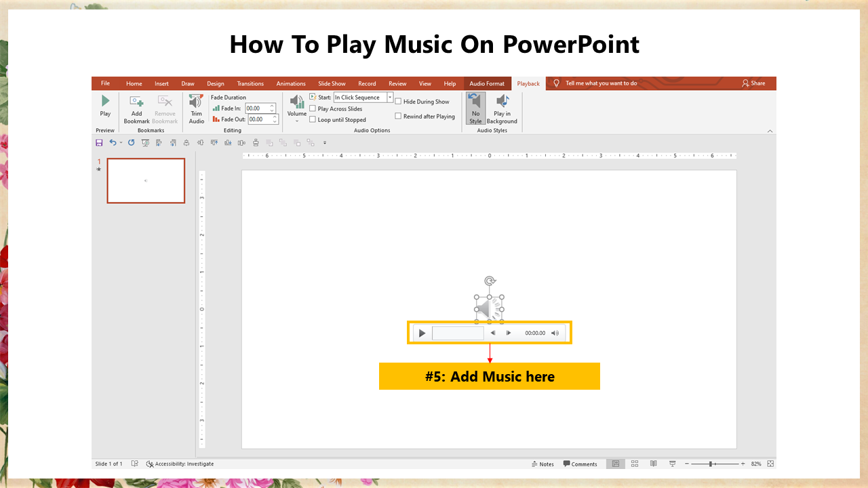
Task: Click the lightbulb Tell me icon
Action: (x=557, y=83)
